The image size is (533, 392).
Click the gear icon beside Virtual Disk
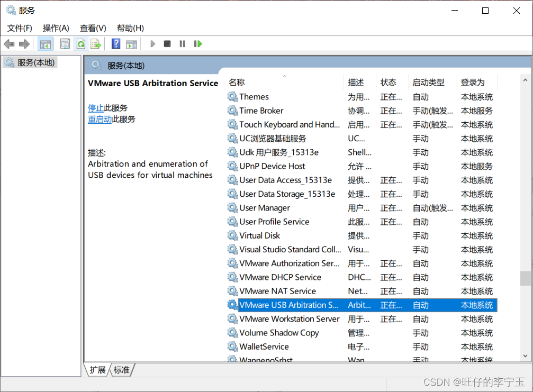(232, 236)
